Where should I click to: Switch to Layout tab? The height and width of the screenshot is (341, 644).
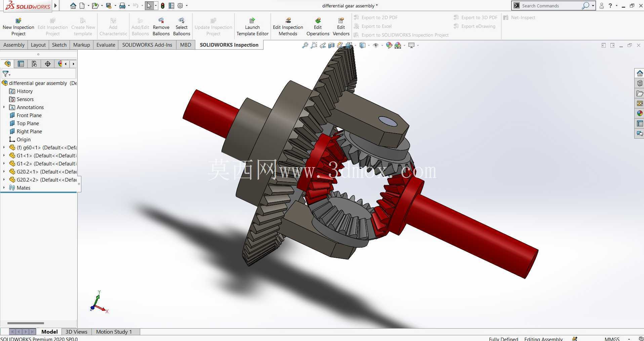(38, 45)
